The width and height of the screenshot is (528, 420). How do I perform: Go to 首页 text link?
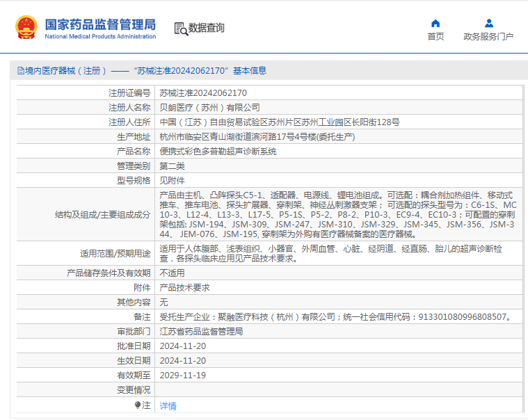click(x=435, y=36)
